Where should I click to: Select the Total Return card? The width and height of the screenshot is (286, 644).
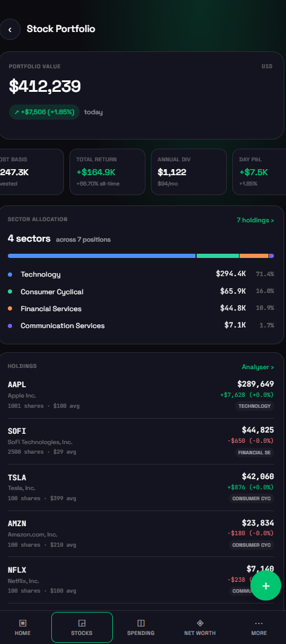107,172
